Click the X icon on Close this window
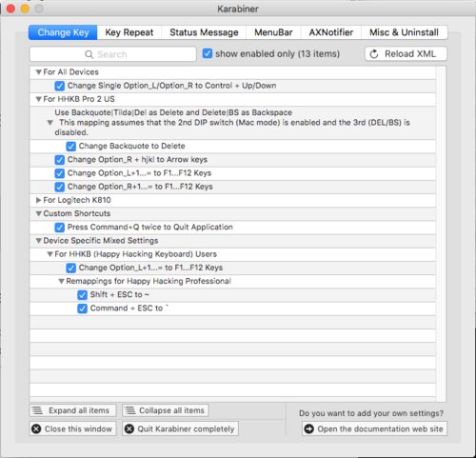 point(36,428)
